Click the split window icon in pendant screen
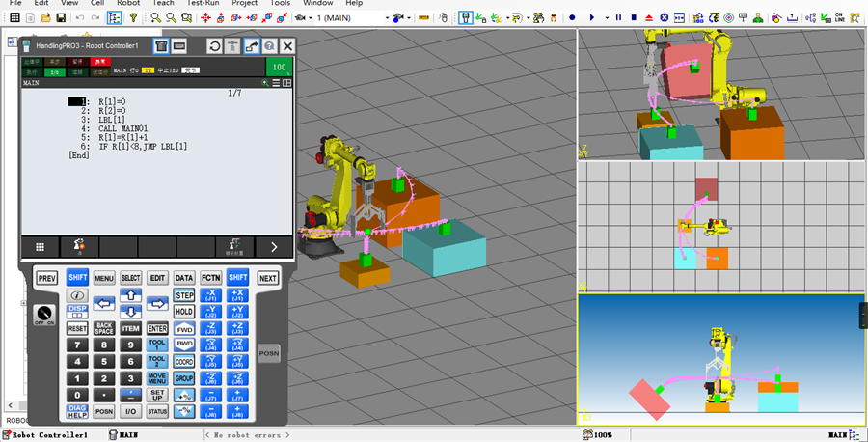The height and width of the screenshot is (442, 868). pyautogui.click(x=286, y=83)
